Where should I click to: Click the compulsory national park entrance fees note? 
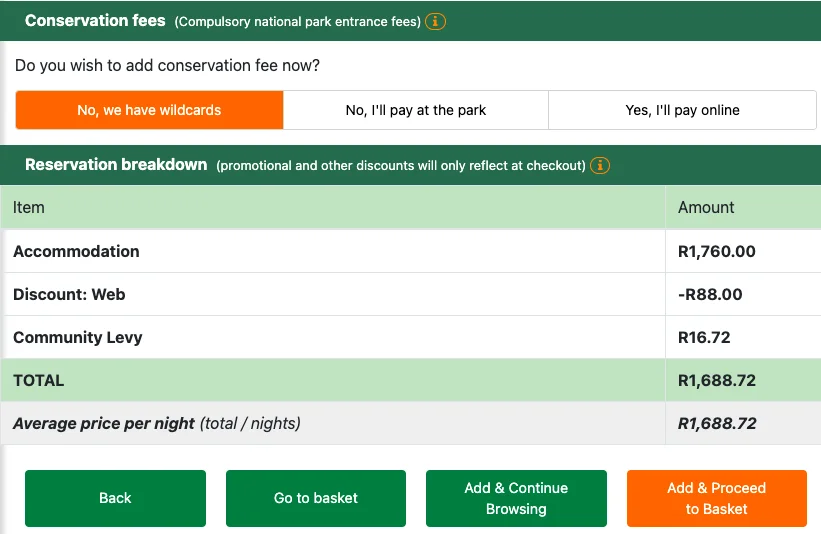point(297,21)
